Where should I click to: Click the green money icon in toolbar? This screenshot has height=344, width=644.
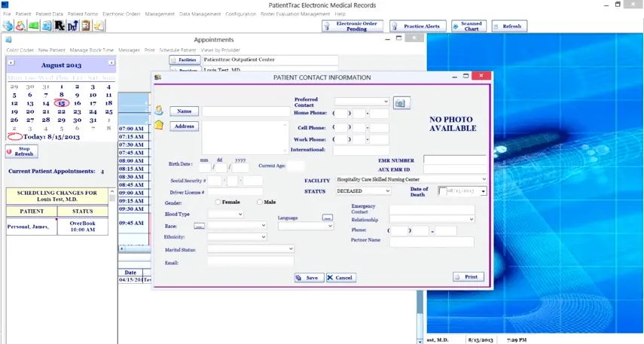[x=34, y=26]
